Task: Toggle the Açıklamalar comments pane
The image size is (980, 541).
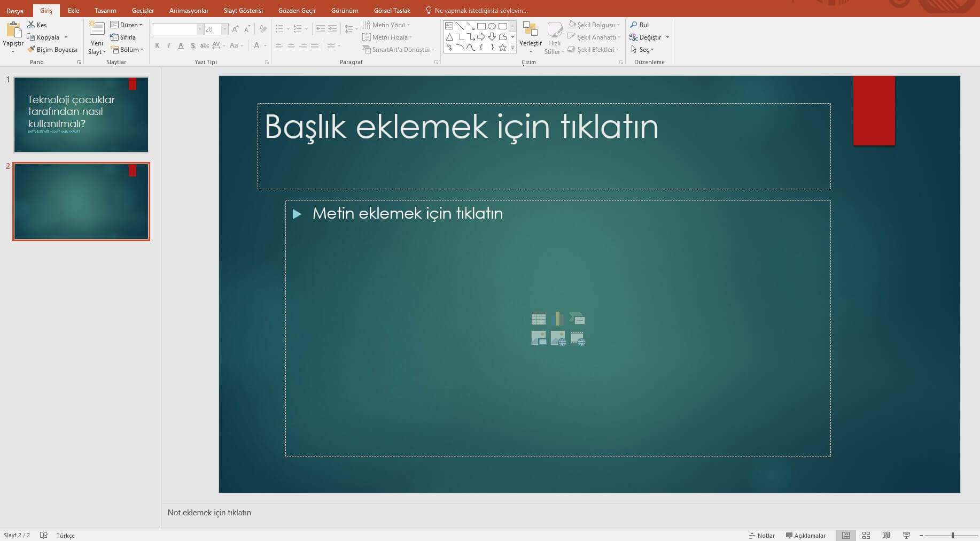Action: click(806, 535)
